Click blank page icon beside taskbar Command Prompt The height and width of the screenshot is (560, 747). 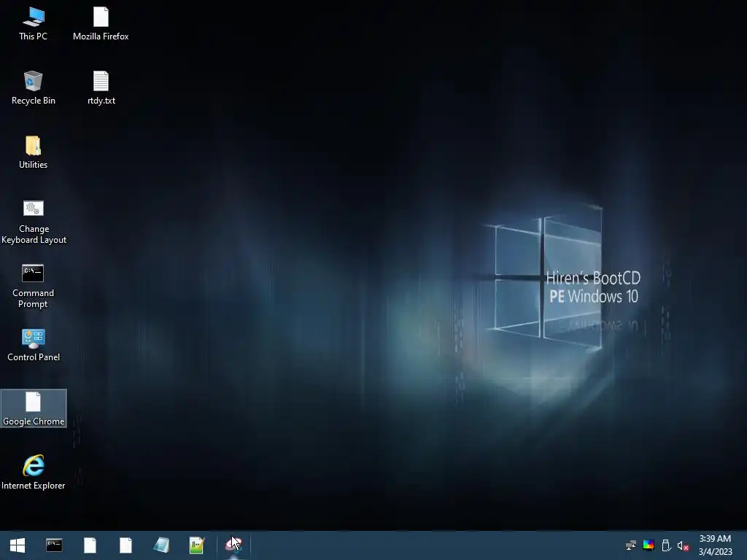90,545
